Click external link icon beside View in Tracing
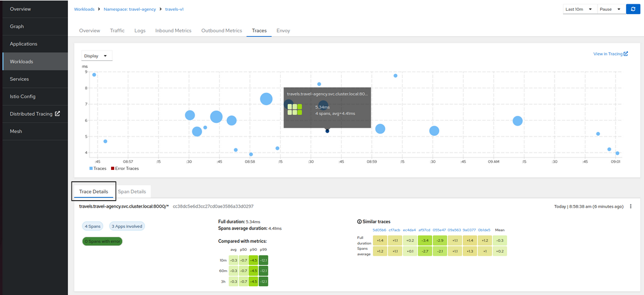This screenshot has width=644, height=295. coord(626,54)
